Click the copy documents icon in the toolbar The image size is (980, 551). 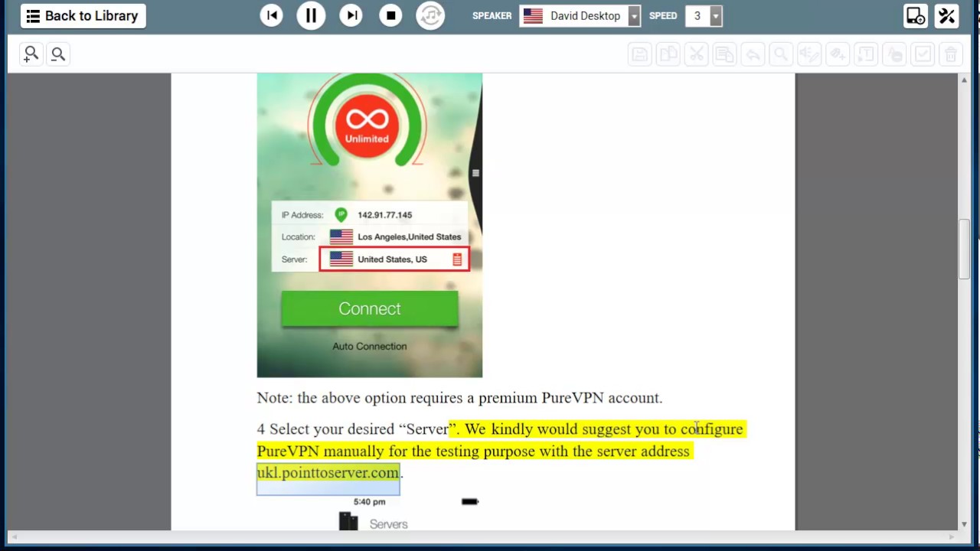click(668, 54)
